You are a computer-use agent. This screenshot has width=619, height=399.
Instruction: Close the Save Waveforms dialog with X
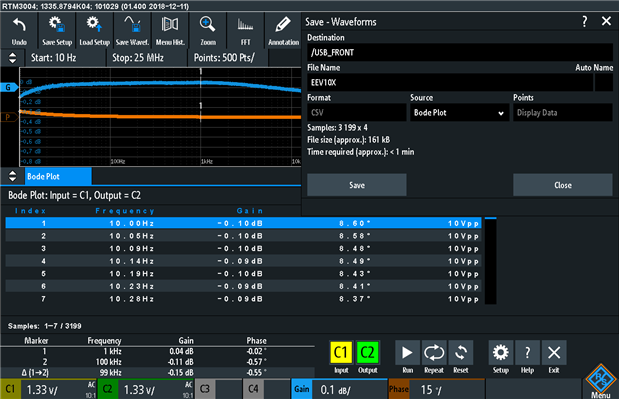pos(606,21)
